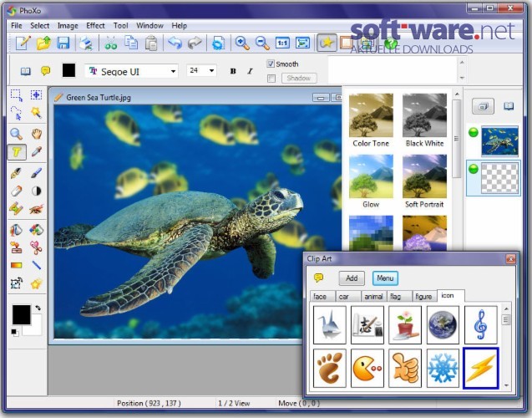Click the foreground black color swatch

pos(22,314)
